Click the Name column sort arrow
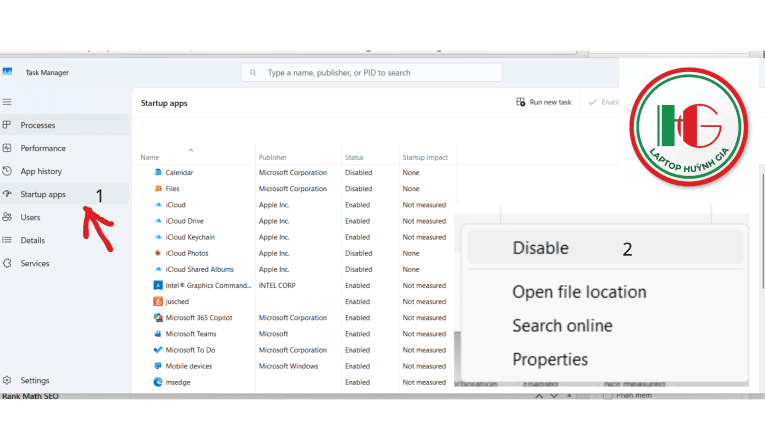 tap(191, 150)
